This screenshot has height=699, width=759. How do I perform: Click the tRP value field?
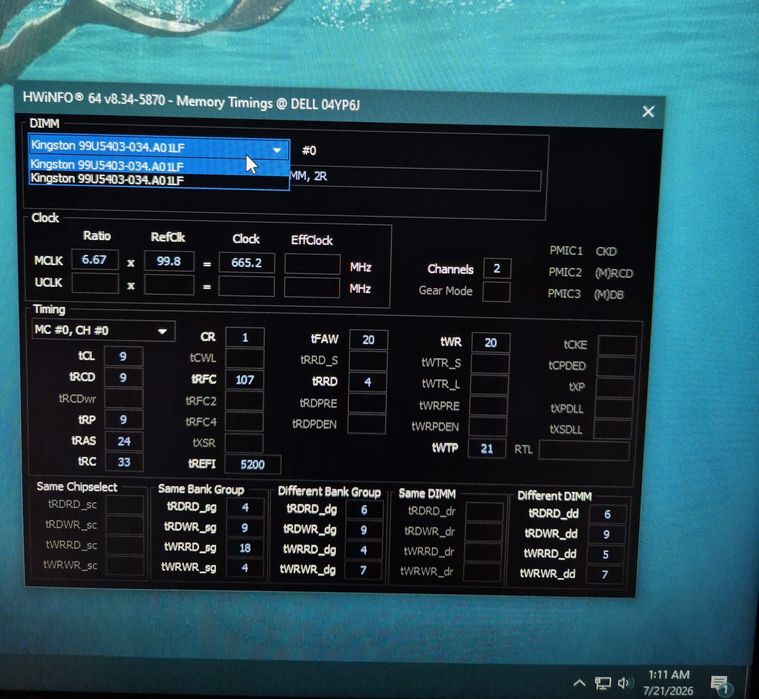click(123, 420)
